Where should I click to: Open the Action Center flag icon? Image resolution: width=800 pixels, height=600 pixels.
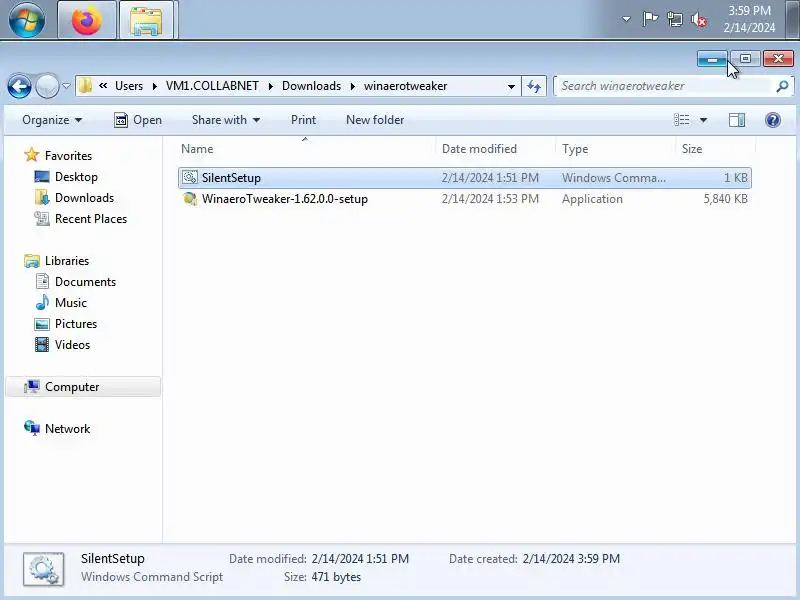point(650,19)
